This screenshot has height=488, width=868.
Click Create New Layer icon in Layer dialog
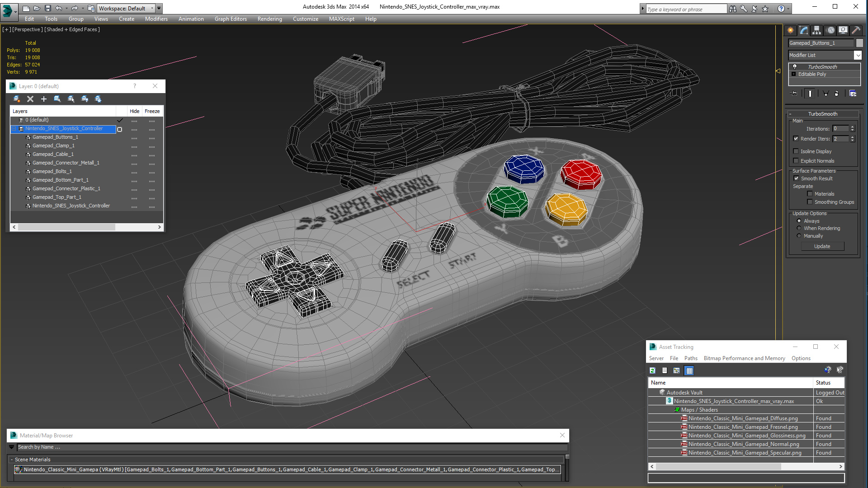coord(17,99)
